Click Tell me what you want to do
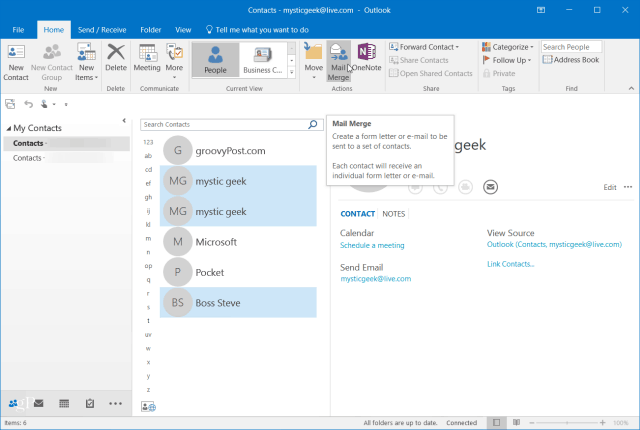640x430 pixels. tap(257, 30)
